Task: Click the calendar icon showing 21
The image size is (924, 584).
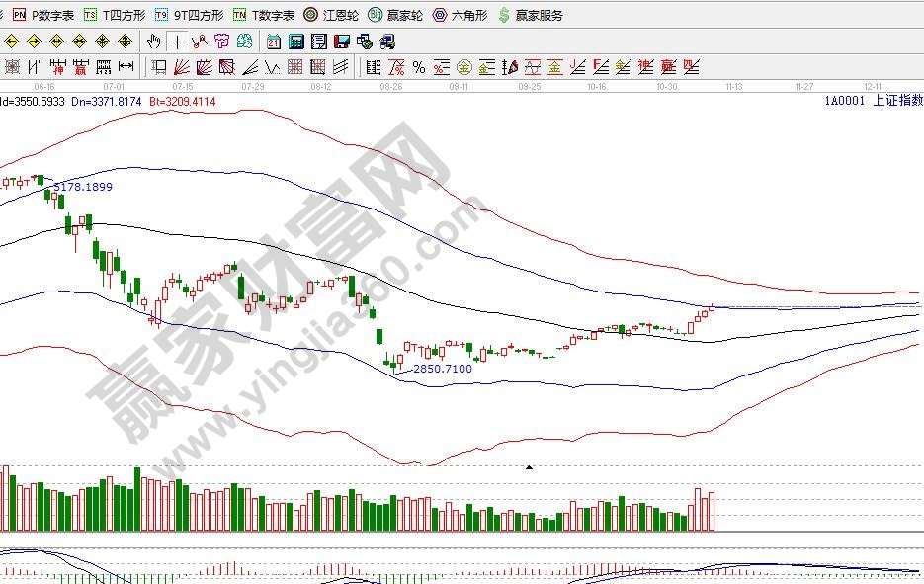Action: click(x=274, y=42)
